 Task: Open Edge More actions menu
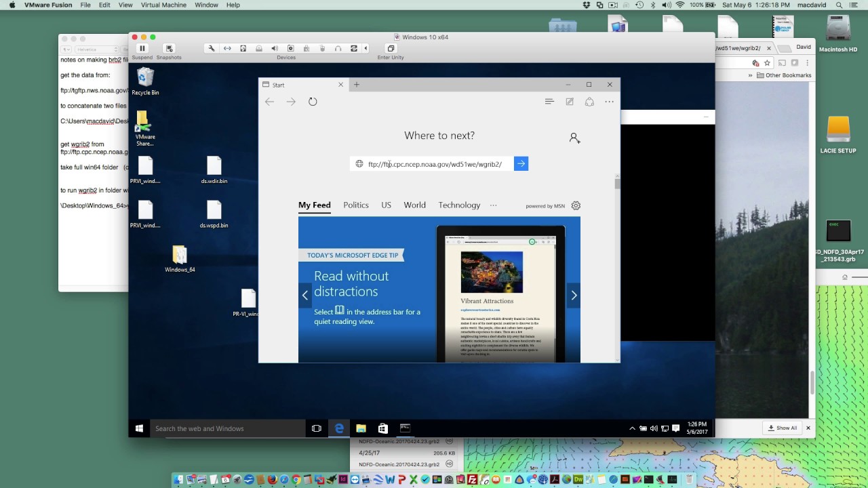click(609, 102)
